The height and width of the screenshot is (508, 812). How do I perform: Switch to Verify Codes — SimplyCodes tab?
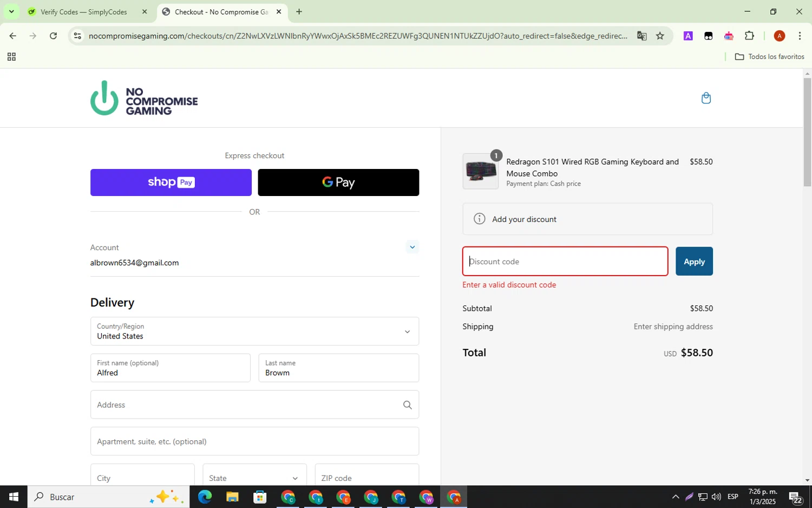(x=88, y=11)
